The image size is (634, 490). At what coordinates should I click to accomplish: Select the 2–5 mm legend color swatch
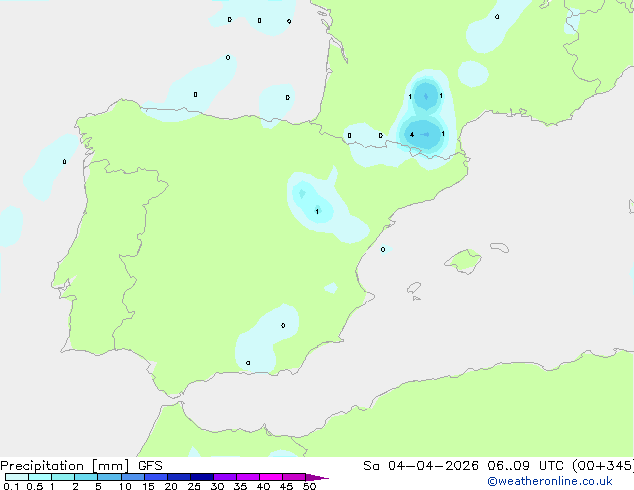[x=86, y=477]
